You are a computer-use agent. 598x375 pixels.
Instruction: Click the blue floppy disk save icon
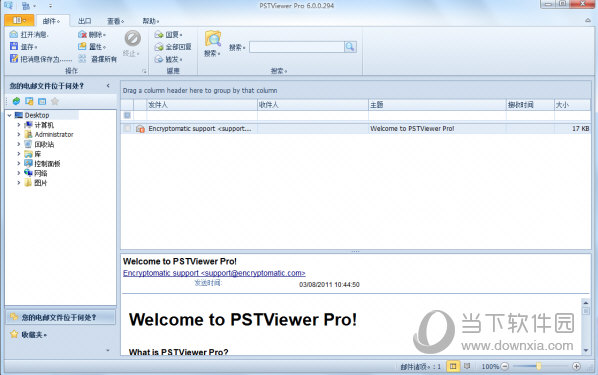point(14,47)
